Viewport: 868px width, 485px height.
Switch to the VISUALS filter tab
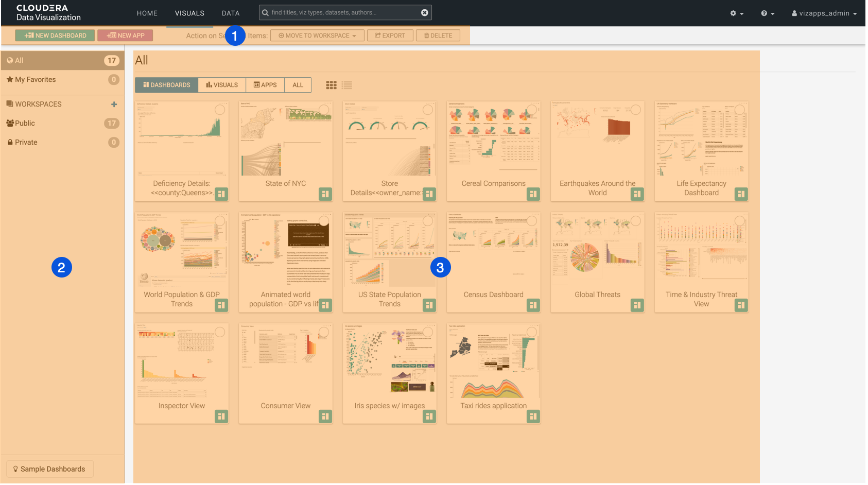point(222,85)
